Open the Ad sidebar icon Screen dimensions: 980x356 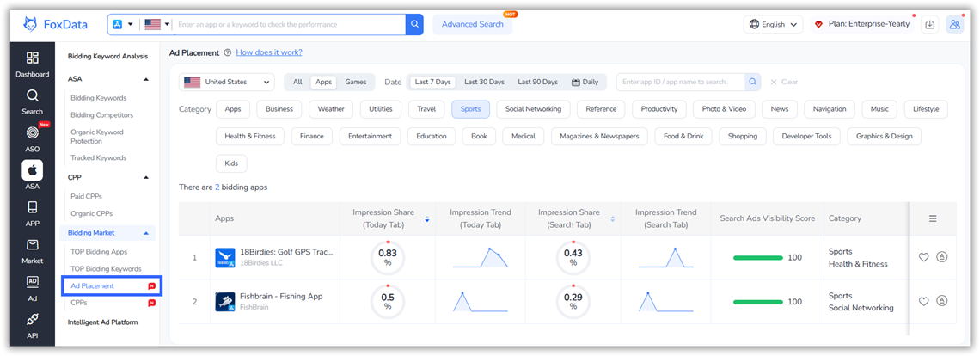click(x=33, y=288)
